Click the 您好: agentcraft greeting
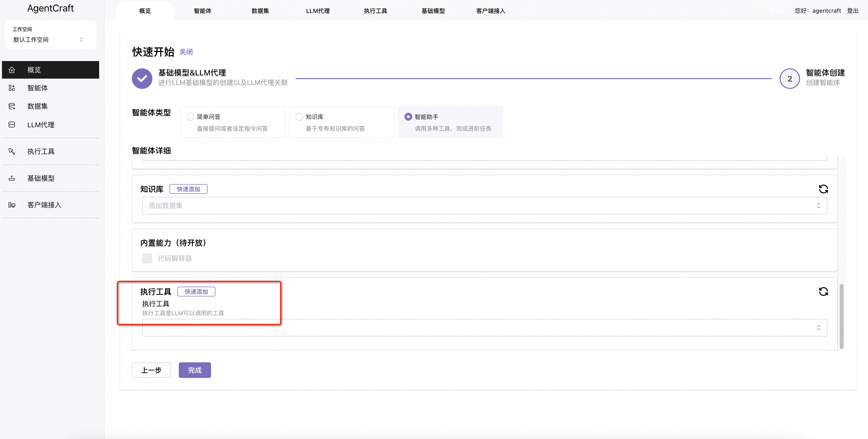Screen dimensions: 868x439 pyautogui.click(x=818, y=11)
